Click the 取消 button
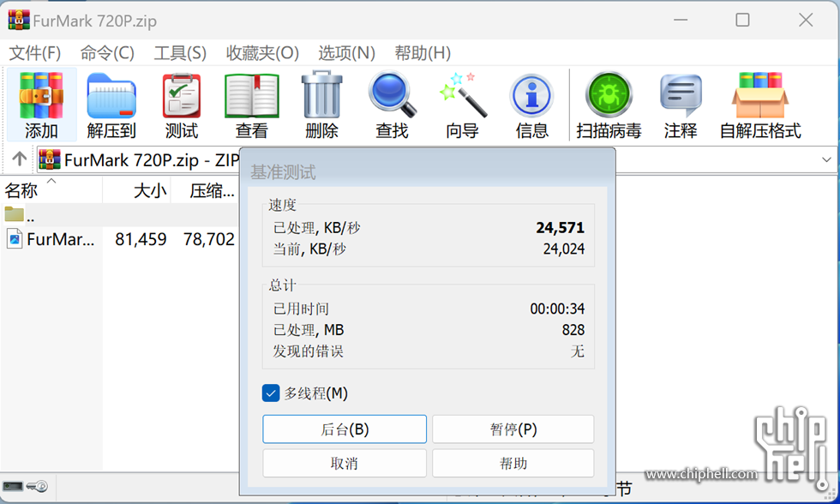Screen dimensions: 840x504 click(345, 464)
